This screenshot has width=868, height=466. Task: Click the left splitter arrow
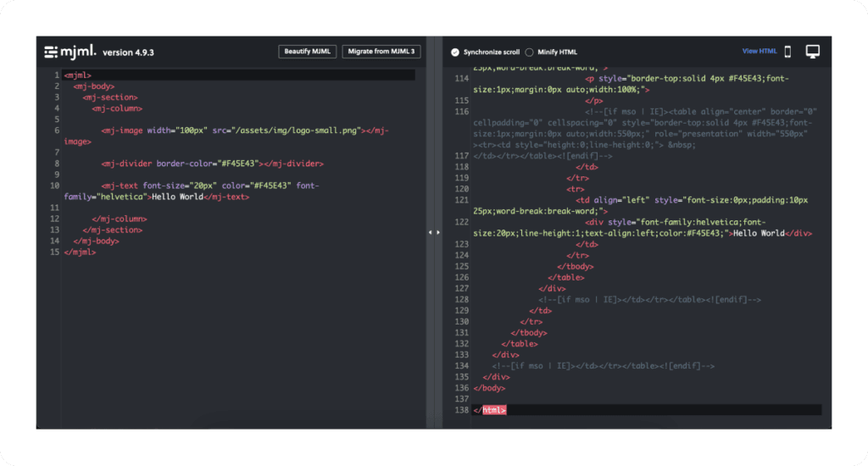coord(430,232)
